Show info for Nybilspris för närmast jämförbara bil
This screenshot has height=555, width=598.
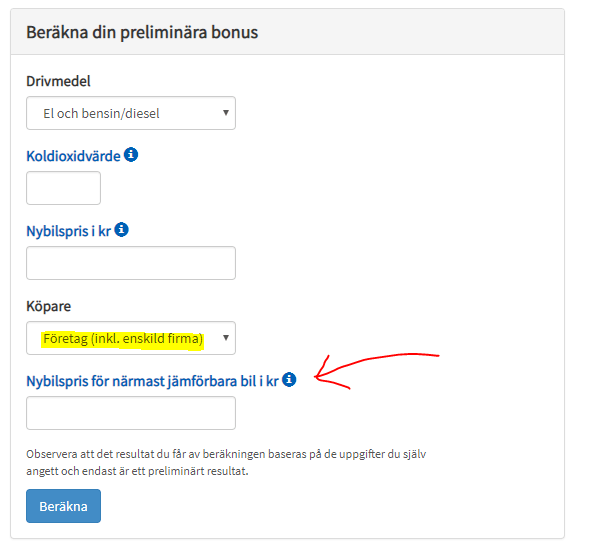pos(289,380)
